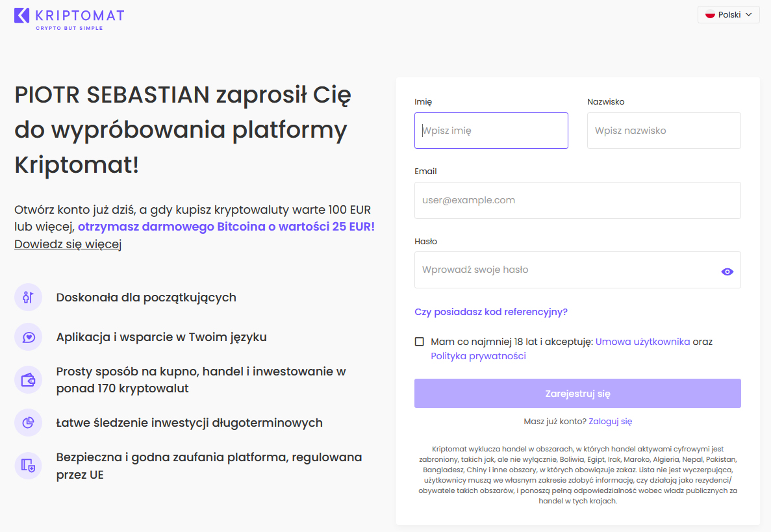The image size is (771, 532).
Task: Show password with the eye icon
Action: [727, 272]
